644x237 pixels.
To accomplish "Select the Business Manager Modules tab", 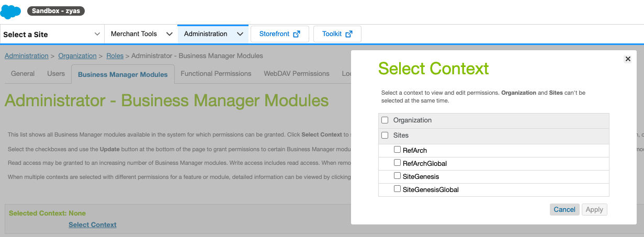I will (123, 74).
